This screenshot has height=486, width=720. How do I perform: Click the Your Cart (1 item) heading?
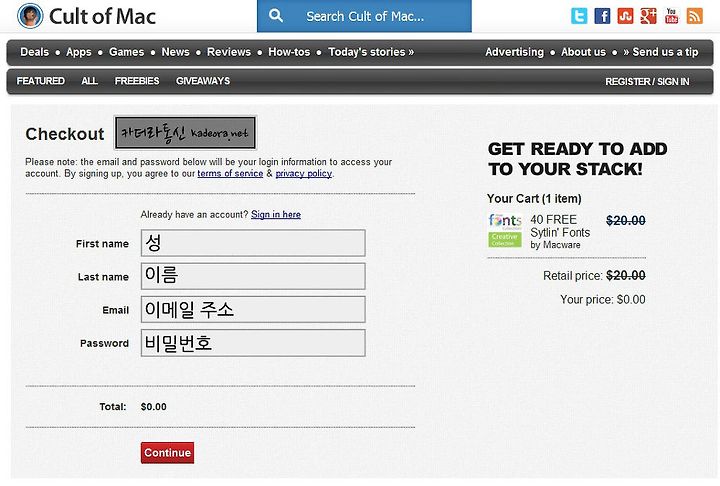[534, 198]
